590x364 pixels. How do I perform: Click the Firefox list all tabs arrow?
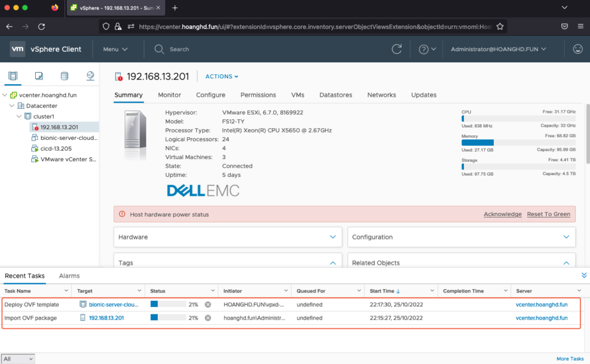565,7
